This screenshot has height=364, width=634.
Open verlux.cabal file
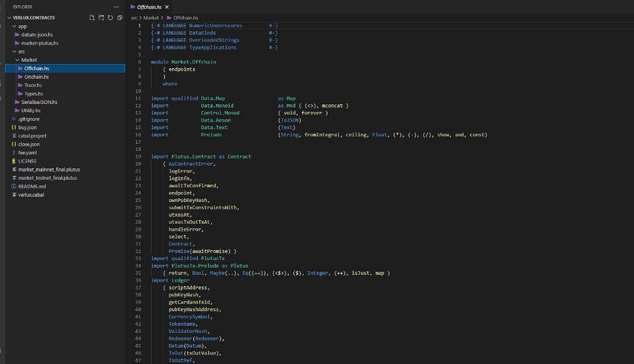click(31, 195)
